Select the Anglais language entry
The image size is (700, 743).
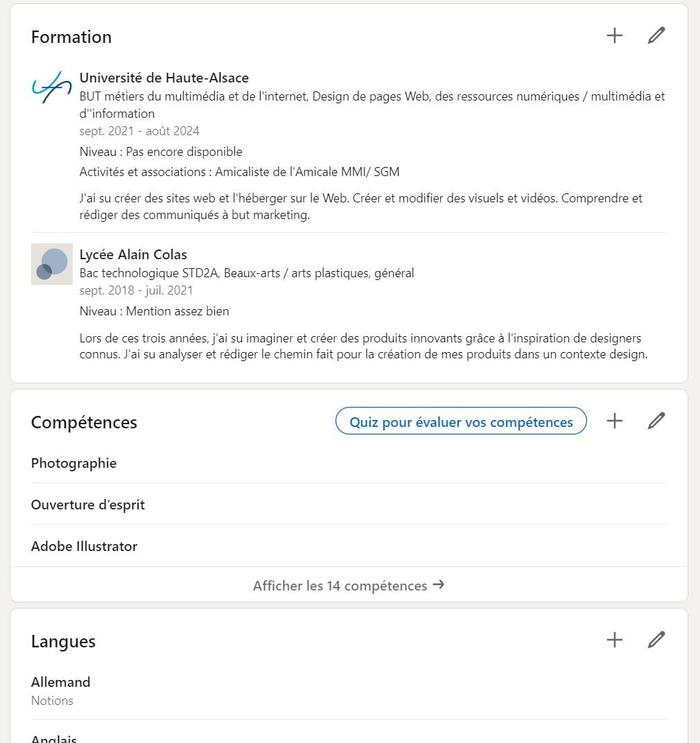pyautogui.click(x=53, y=737)
